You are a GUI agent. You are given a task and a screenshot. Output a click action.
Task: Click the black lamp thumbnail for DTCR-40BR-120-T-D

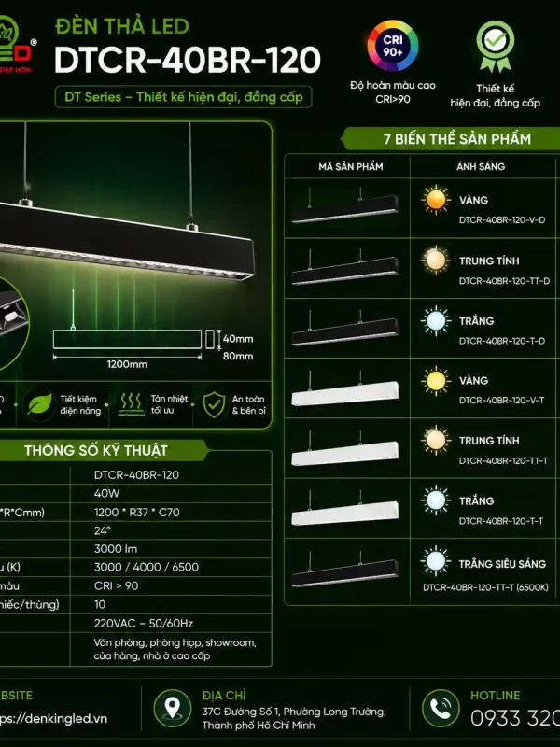pos(344,328)
